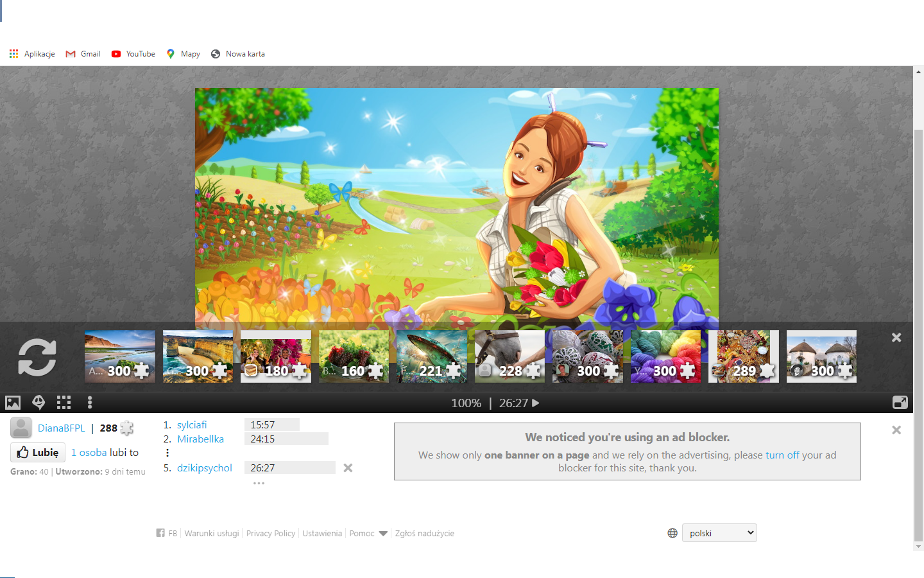Open dzikipsychol leaderboard profile
The height and width of the screenshot is (578, 924).
click(x=205, y=468)
